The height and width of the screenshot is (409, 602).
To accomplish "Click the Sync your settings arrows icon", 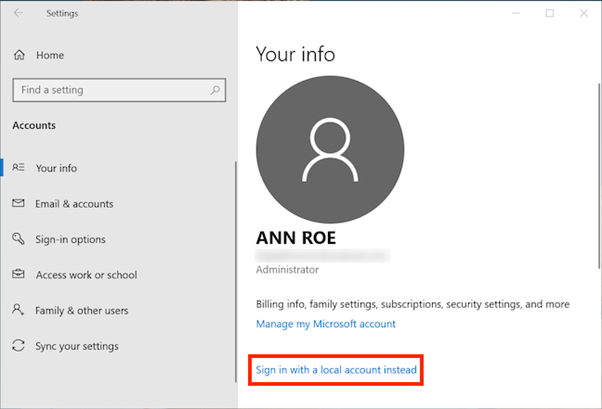I will click(18, 346).
